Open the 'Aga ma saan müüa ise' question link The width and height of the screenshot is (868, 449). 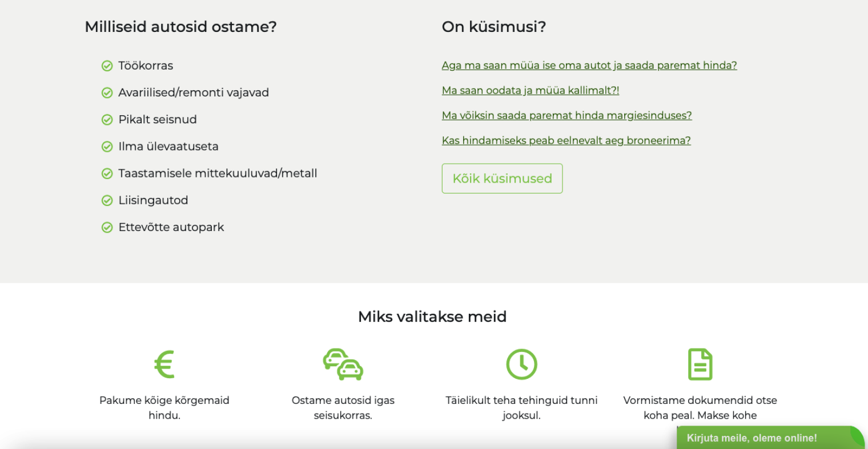coord(589,66)
